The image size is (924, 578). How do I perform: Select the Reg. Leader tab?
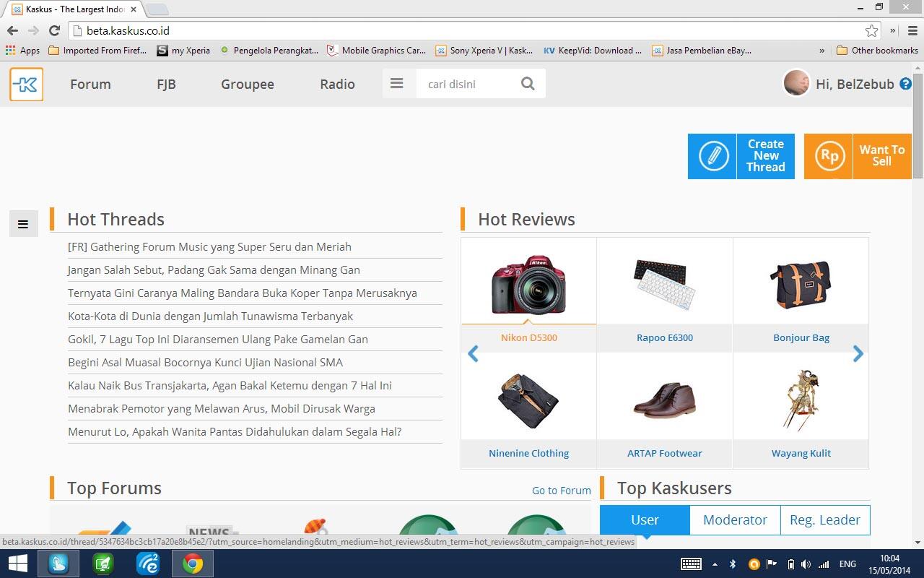(825, 519)
